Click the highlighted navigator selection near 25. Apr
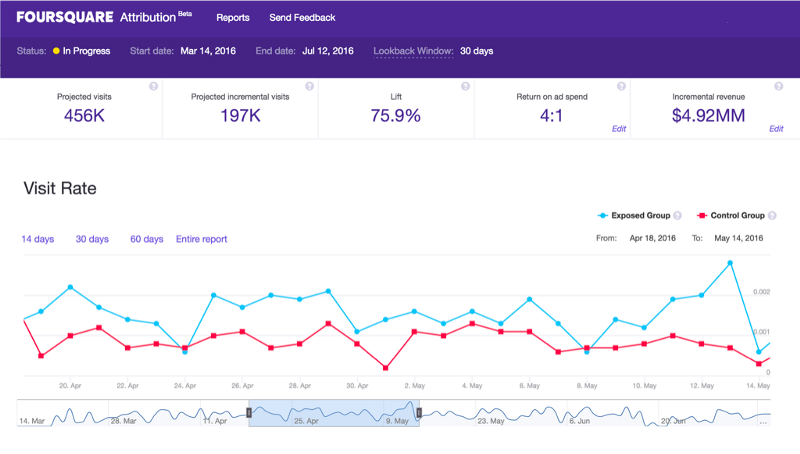Image resolution: width=800 pixels, height=454 pixels. [334, 413]
